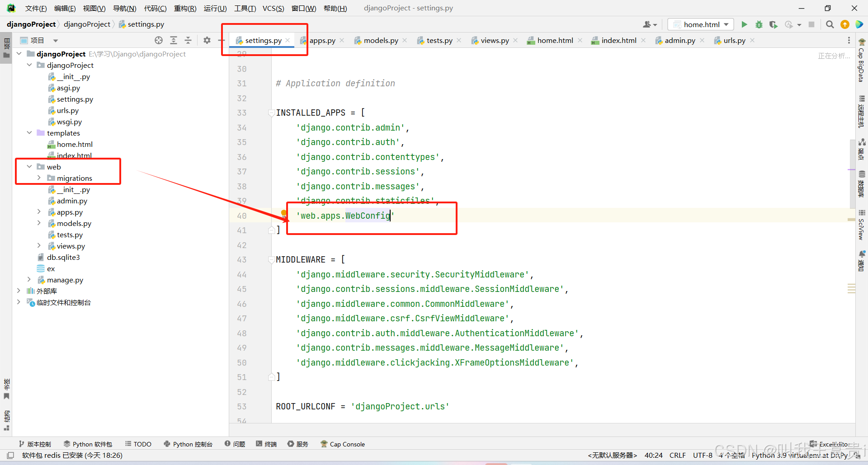
Task: Collapse the djangoProject root folder
Action: (19, 54)
